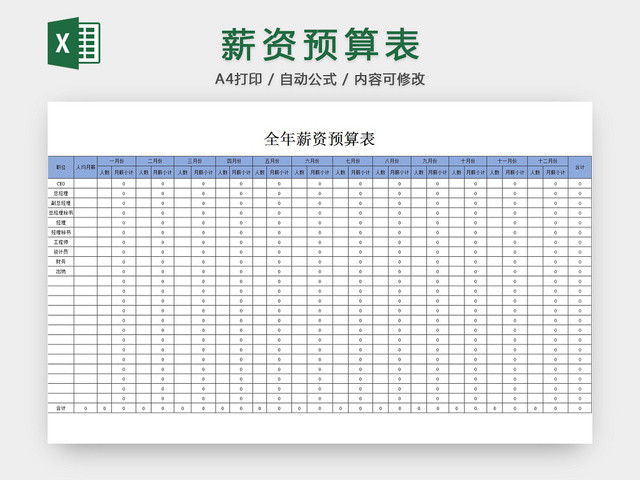
Task: Click the empty 人均月薪 cell in CEO row
Action: tap(86, 184)
